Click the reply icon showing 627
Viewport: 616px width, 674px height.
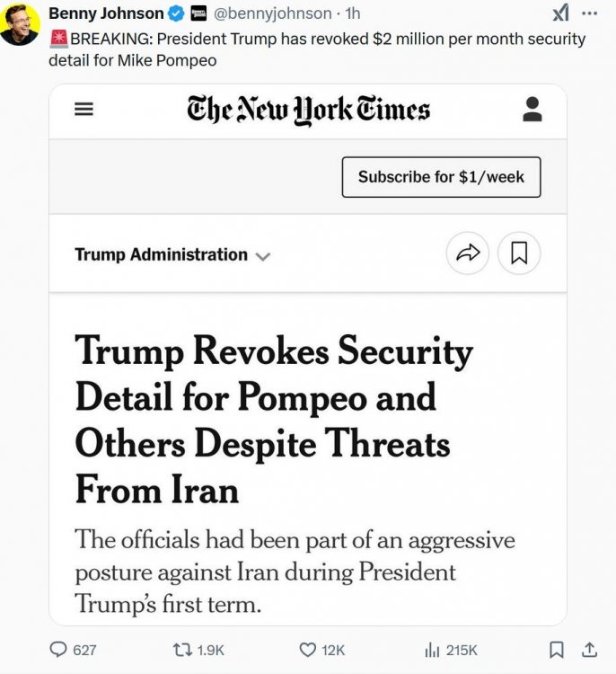click(59, 649)
